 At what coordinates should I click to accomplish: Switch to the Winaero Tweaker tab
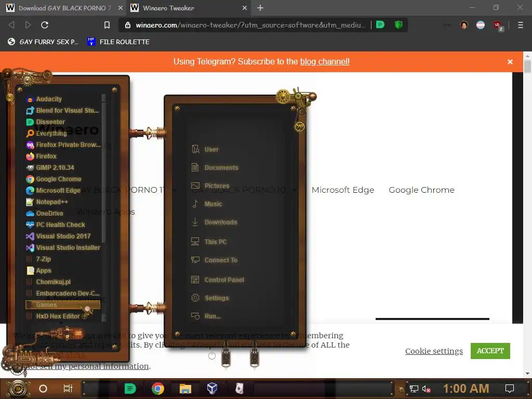click(189, 8)
